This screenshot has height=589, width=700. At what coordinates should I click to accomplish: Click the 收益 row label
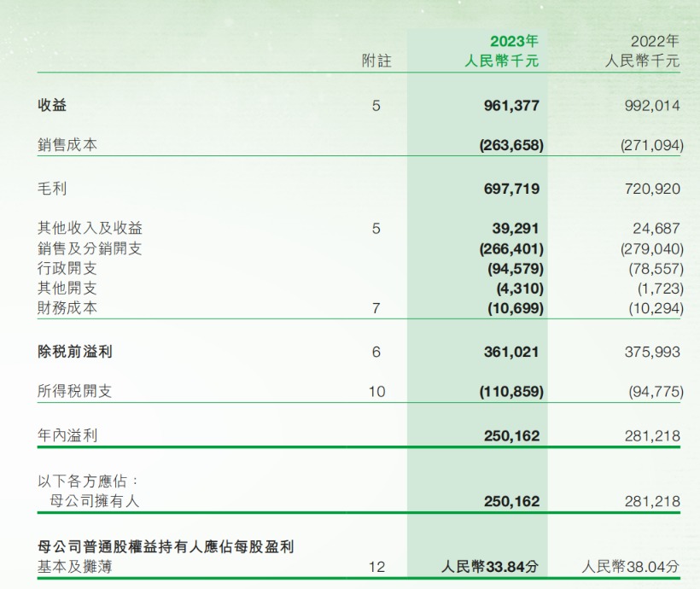pyautogui.click(x=52, y=105)
